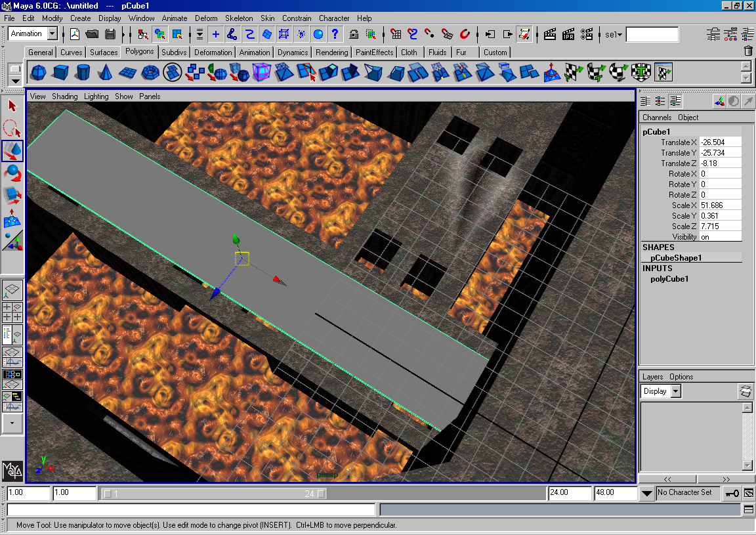Screen dimensions: 756x535
Task: Toggle snap to curves
Action: point(413,34)
